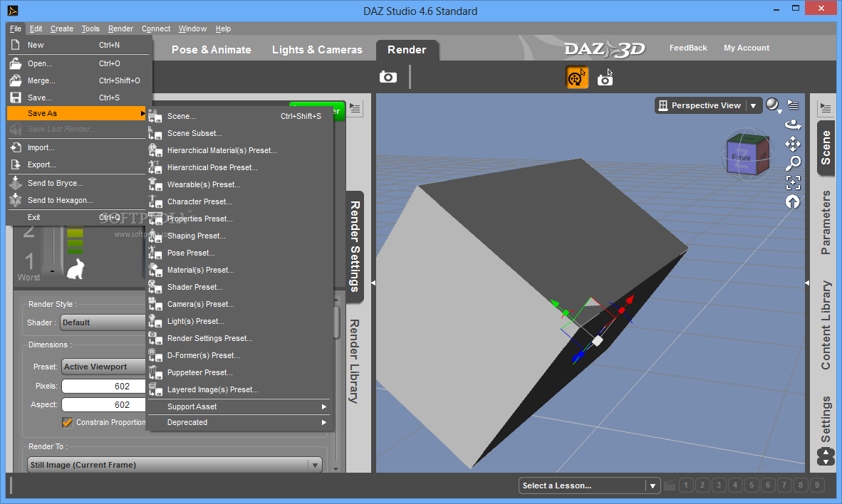Click the Render camera icon in toolbar
Viewport: 842px width, 504px height.
[388, 77]
